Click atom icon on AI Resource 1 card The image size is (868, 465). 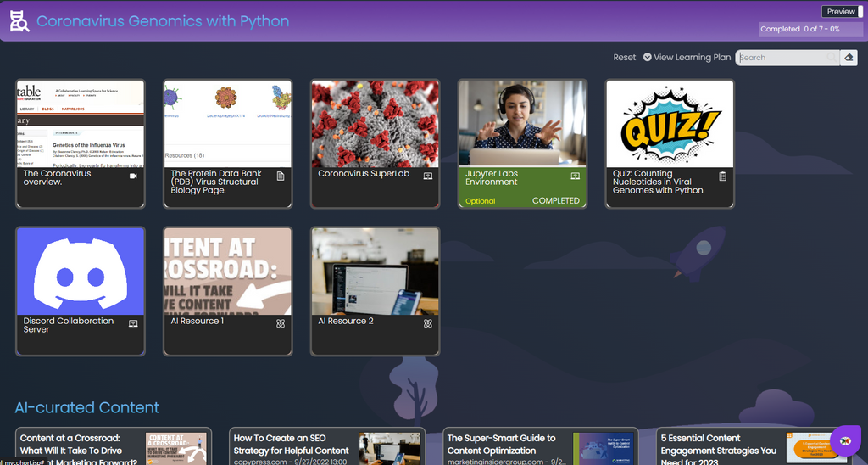tap(281, 323)
